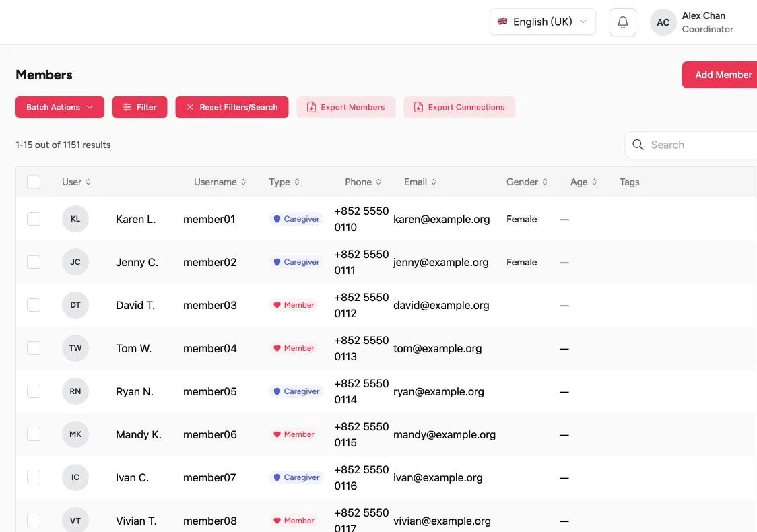
Task: Tick the select-all checkbox in table header
Action: point(34,182)
